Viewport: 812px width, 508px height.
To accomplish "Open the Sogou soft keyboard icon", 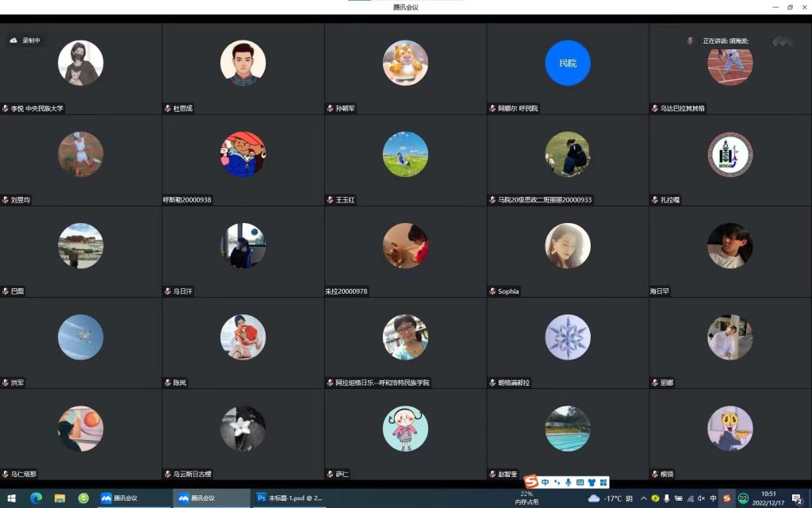I will pyautogui.click(x=580, y=482).
